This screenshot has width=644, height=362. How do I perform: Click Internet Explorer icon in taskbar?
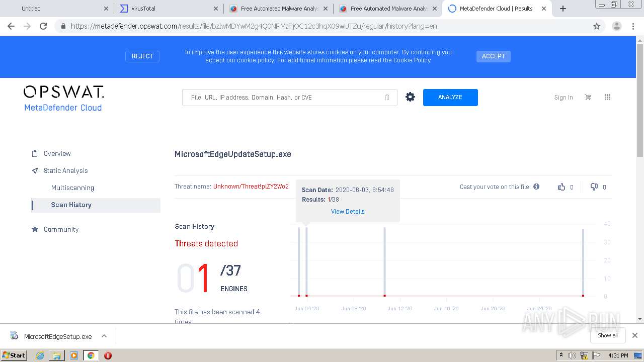coord(40,355)
